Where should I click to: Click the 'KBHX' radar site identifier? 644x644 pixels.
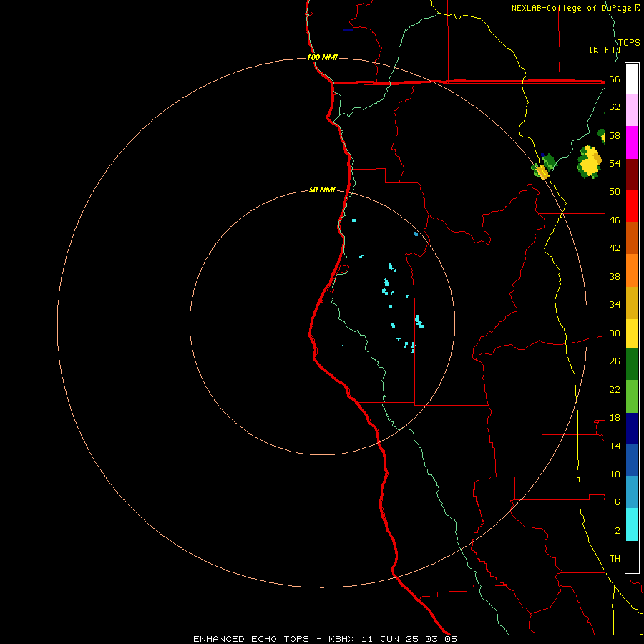point(341,639)
